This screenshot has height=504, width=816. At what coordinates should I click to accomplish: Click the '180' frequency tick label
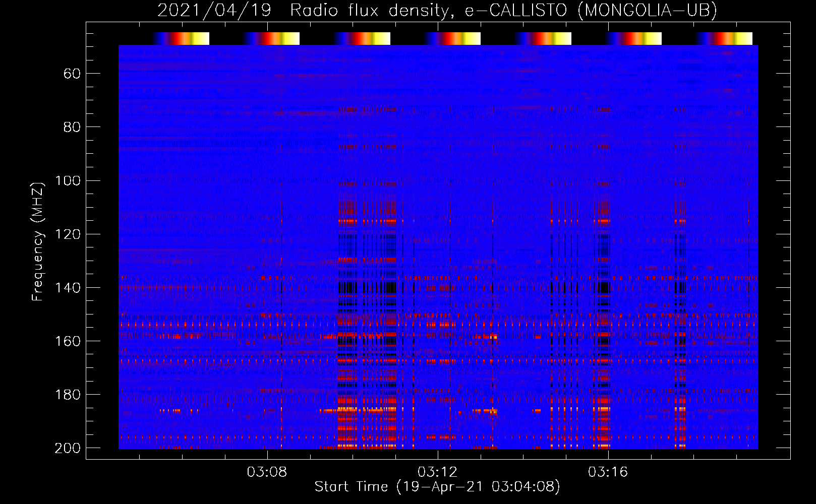pyautogui.click(x=68, y=395)
